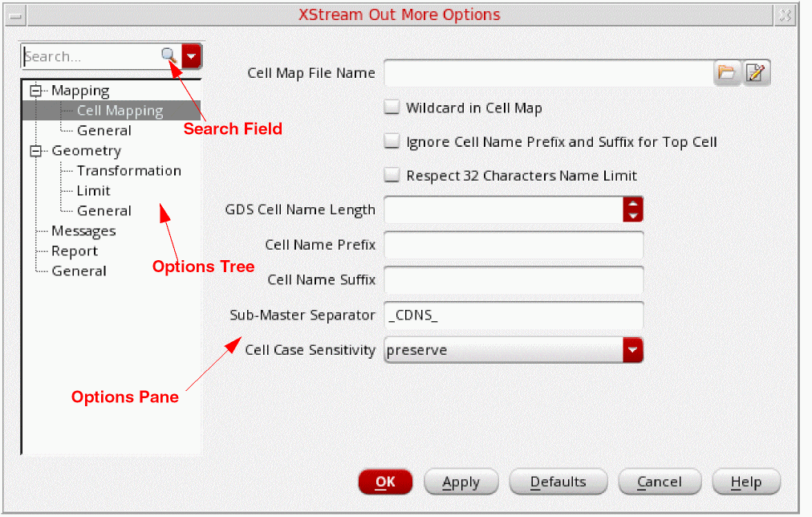Open the window menu icon in title bar
The height and width of the screenshot is (517, 812).
16,15
